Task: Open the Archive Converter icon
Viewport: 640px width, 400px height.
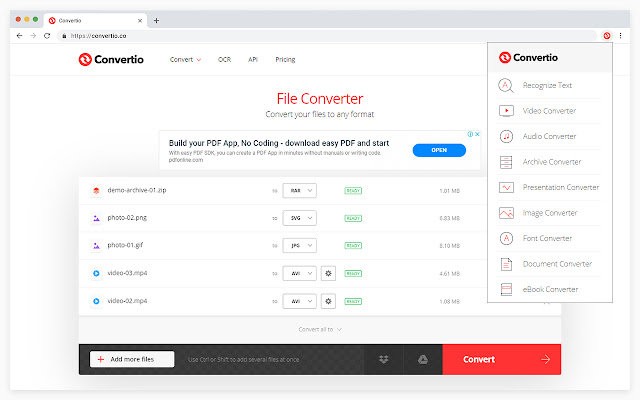Action: point(506,162)
